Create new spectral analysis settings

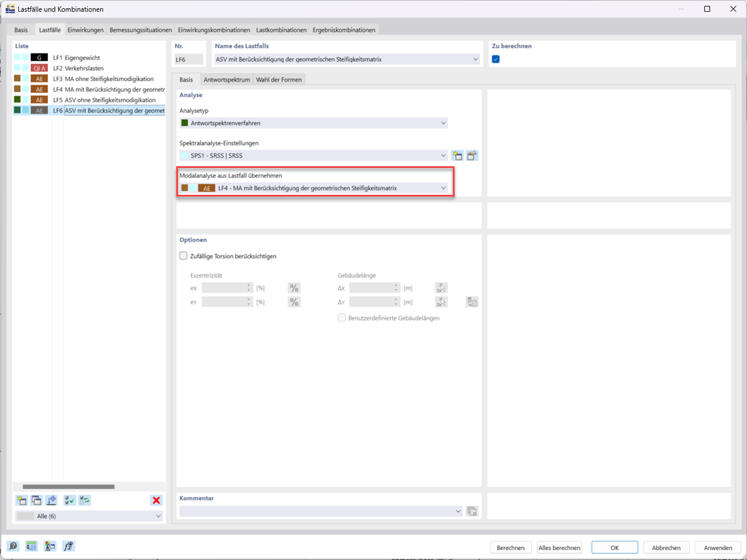pyautogui.click(x=457, y=156)
